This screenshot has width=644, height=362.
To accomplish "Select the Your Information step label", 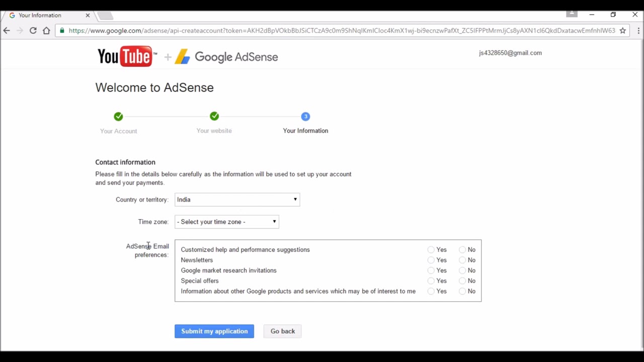I will click(305, 131).
